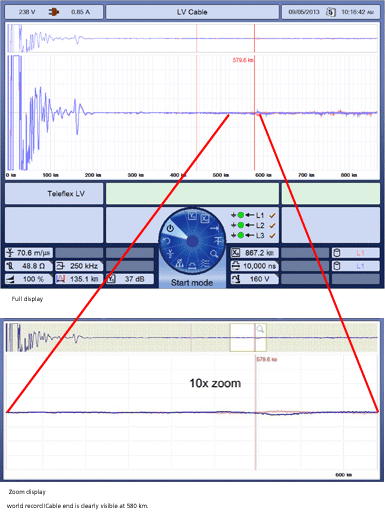
Task: Click the magnifier in the zoom overview box
Action: pyautogui.click(x=260, y=329)
